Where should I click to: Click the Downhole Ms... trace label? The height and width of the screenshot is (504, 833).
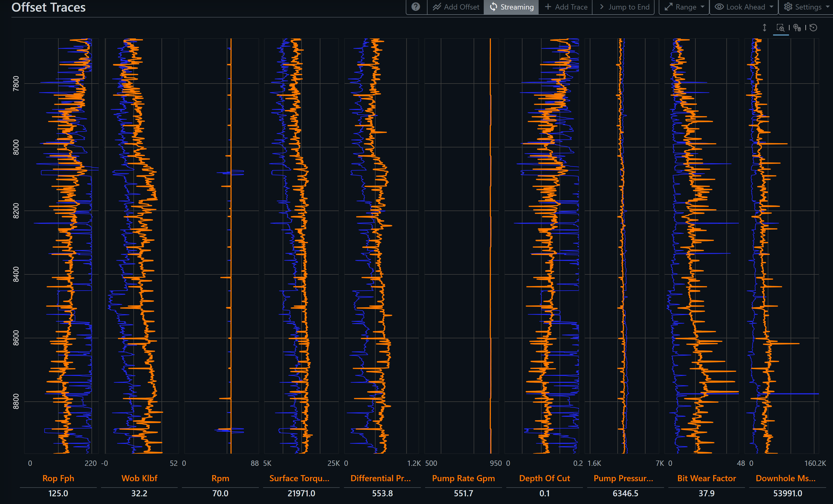[786, 478]
